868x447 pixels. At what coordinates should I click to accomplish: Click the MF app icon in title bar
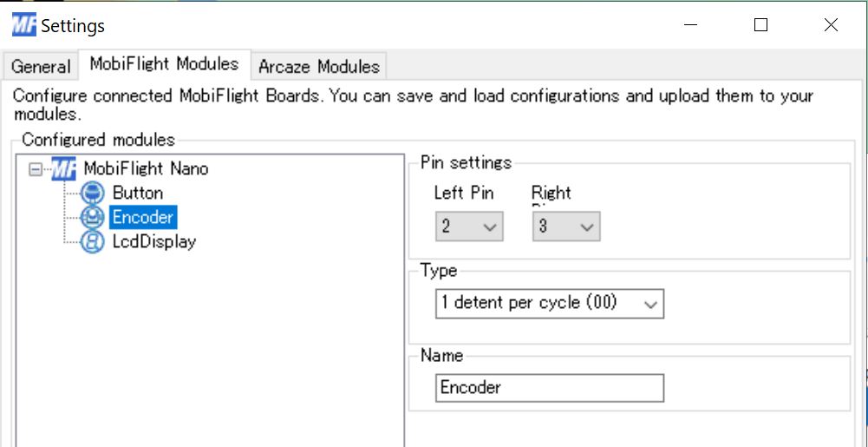tap(23, 25)
